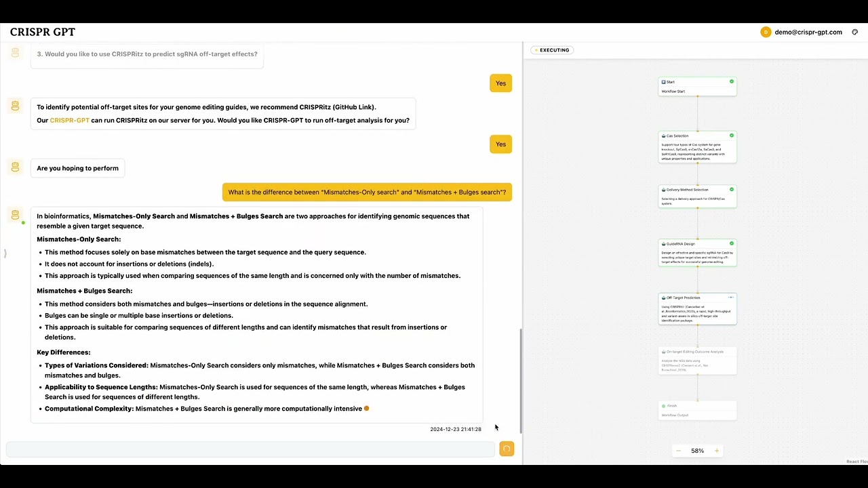The width and height of the screenshot is (868, 488).
Task: Click the 'Key Differences:' heading
Action: (64, 352)
